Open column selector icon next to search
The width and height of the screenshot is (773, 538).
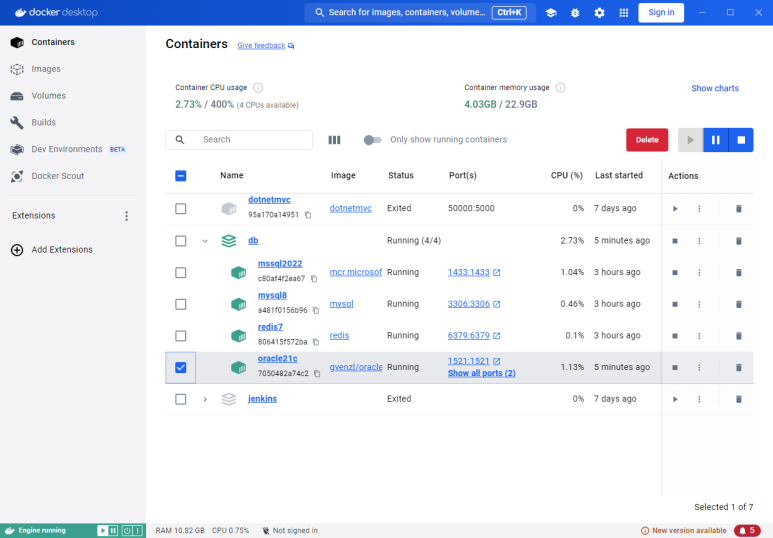pos(334,140)
